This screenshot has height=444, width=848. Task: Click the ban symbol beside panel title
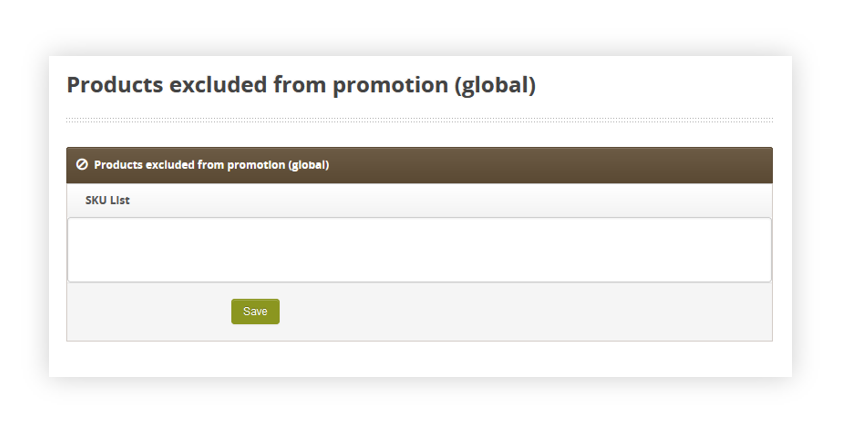pyautogui.click(x=82, y=164)
